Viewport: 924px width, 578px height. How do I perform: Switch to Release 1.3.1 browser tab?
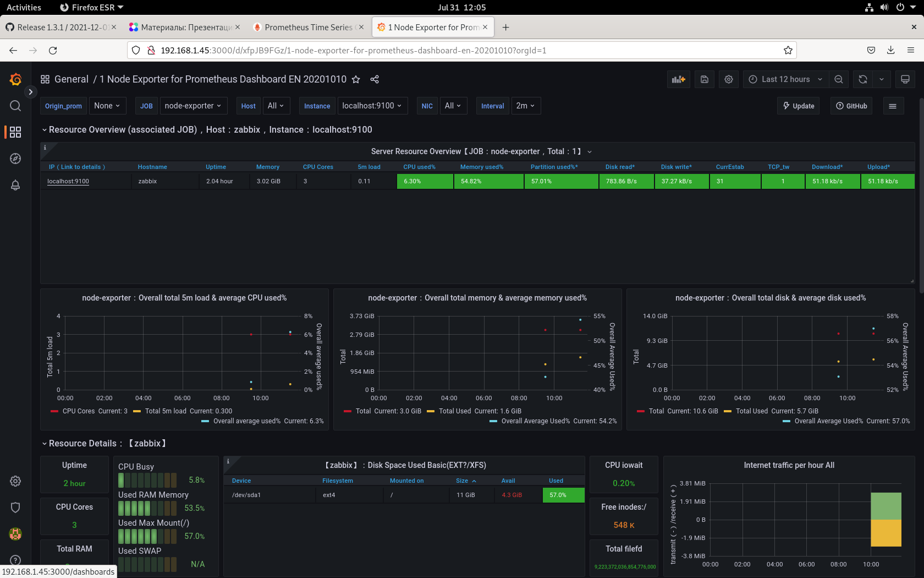coord(62,27)
